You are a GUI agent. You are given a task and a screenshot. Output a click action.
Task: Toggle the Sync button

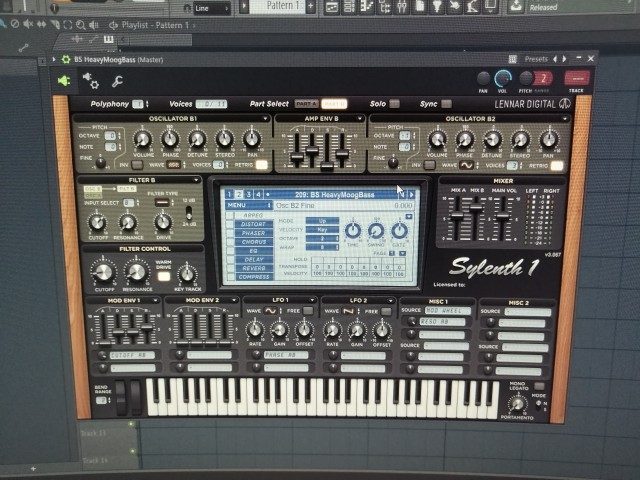point(447,104)
